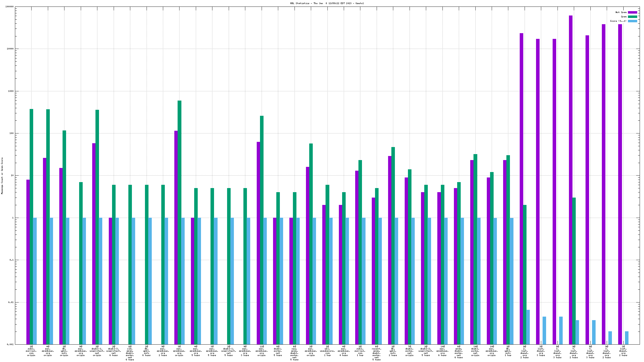Click the 'old.spam.dnsbl.sorbs.net 6 hops' label
Image resolution: width=644 pixels, height=362 pixels.
(130, 353)
